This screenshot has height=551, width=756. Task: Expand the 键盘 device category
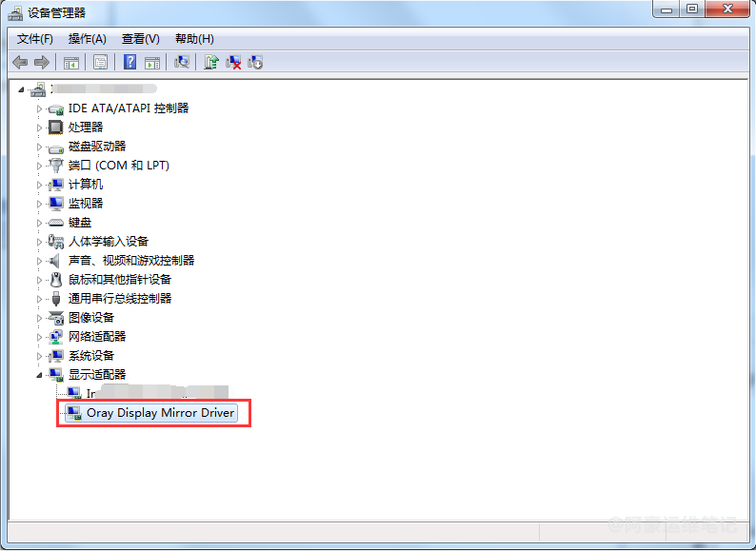click(40, 223)
